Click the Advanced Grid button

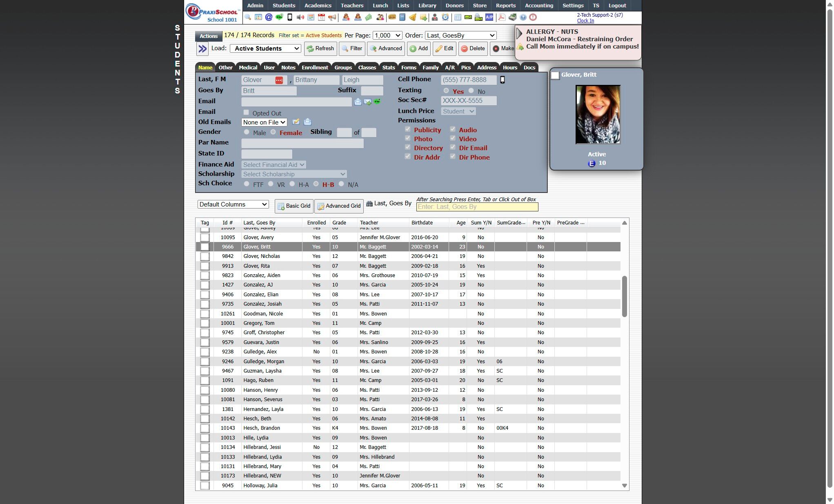(x=339, y=206)
